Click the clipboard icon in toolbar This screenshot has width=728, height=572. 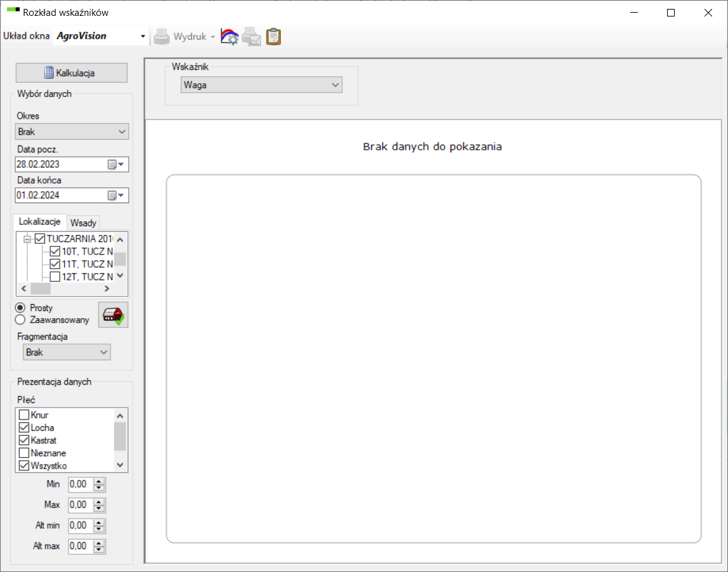274,37
